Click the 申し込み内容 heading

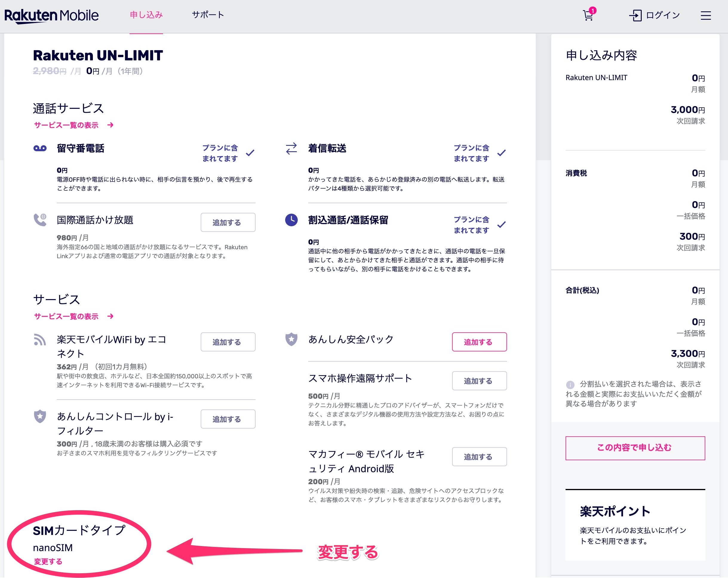pyautogui.click(x=601, y=55)
